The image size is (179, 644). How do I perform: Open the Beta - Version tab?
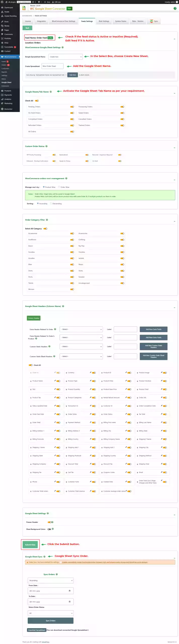138,21
